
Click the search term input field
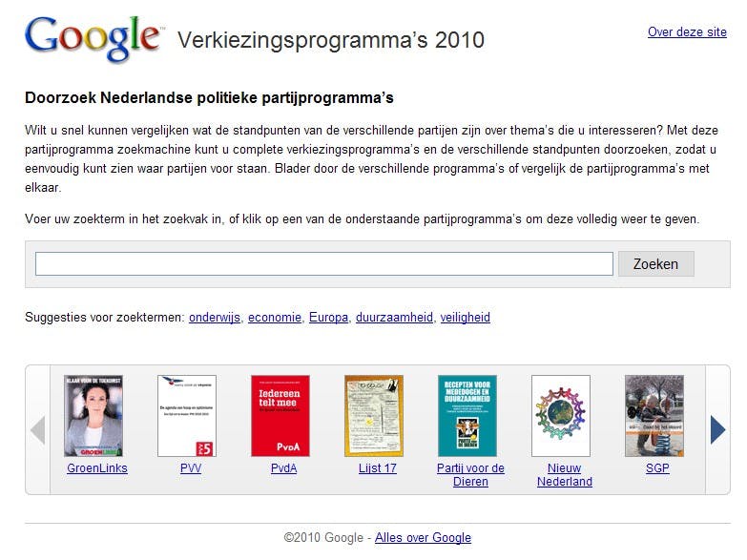pyautogui.click(x=323, y=264)
